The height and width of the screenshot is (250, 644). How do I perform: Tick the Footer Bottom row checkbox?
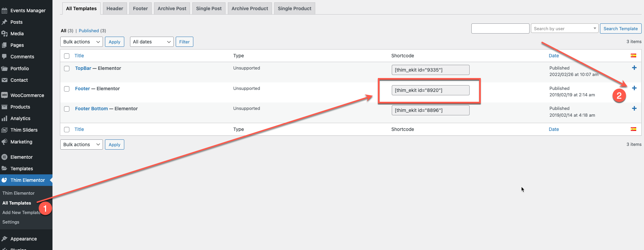(x=67, y=109)
